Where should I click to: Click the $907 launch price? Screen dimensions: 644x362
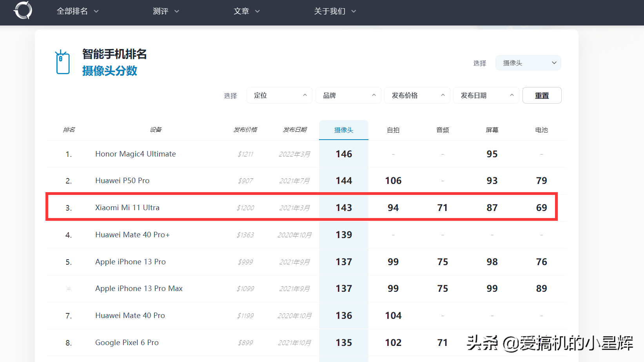pos(245,181)
